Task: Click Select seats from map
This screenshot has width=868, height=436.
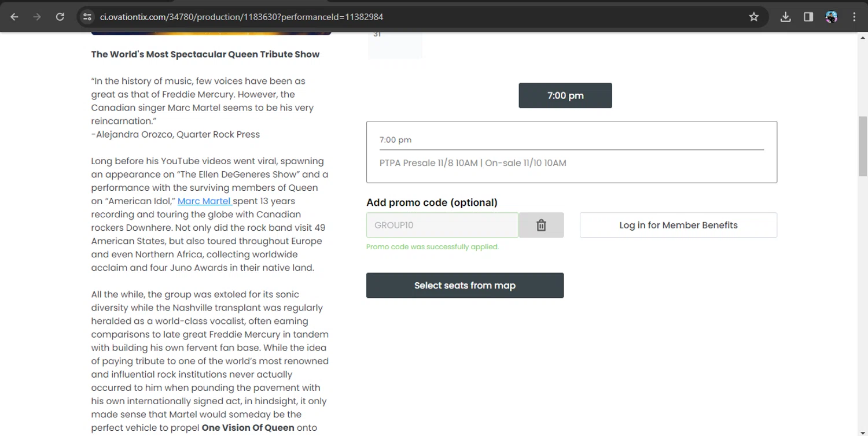Action: tap(465, 285)
